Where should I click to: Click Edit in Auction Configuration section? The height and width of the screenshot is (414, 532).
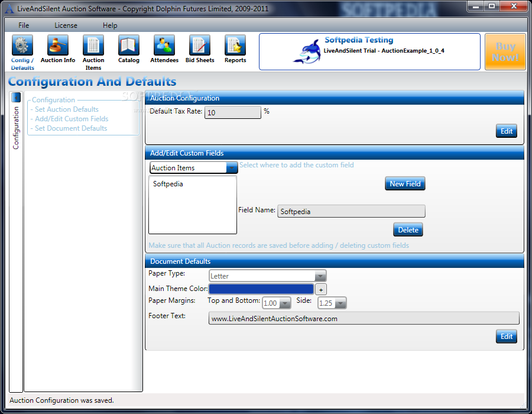point(507,131)
